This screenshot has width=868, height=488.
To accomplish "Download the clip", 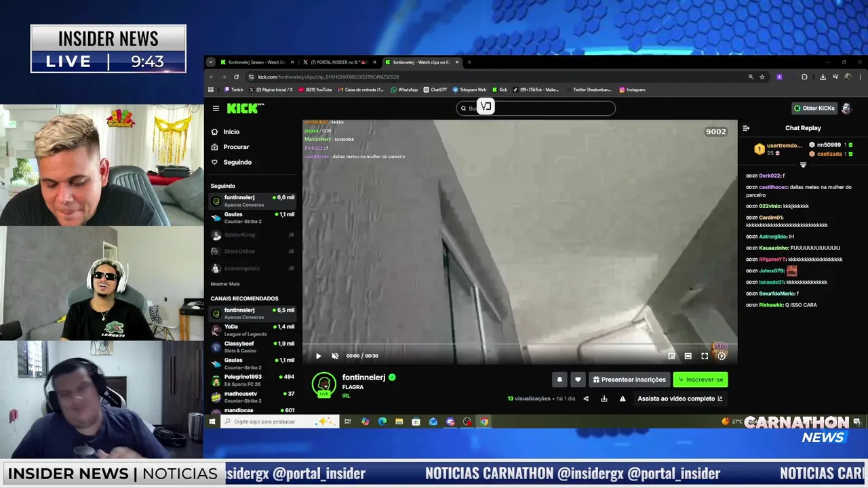I will (x=604, y=399).
